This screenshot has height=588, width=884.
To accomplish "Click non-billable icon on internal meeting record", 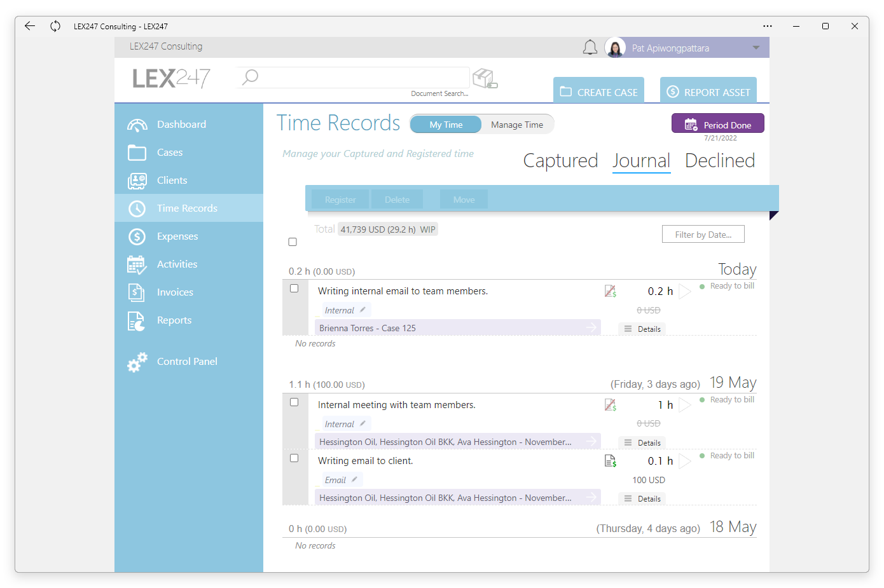I will [610, 405].
